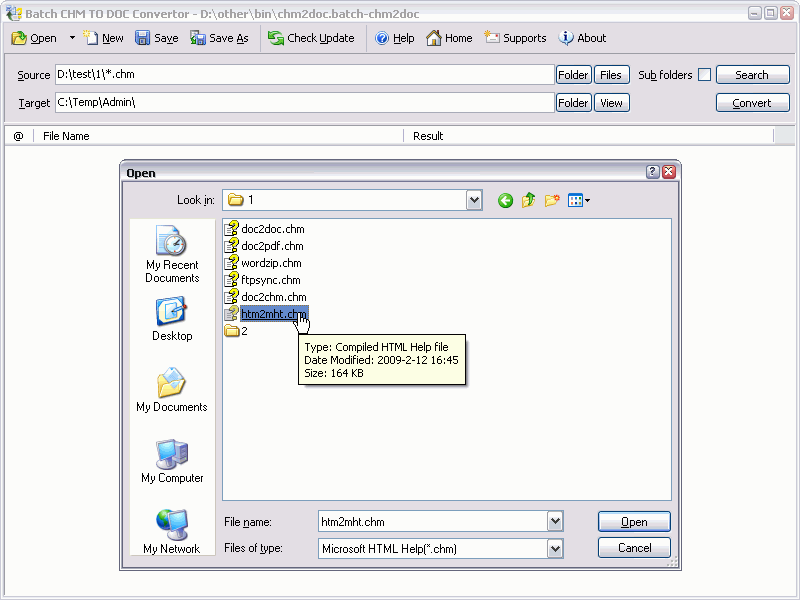The height and width of the screenshot is (600, 800).
Task: Click the doc2doc.chm file icon
Action: (232, 229)
